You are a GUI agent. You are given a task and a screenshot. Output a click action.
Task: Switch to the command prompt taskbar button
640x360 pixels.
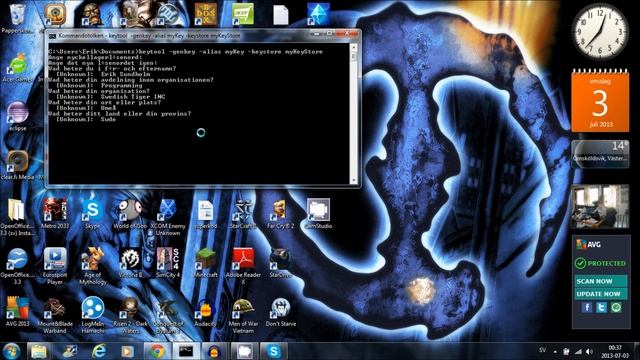(186, 351)
